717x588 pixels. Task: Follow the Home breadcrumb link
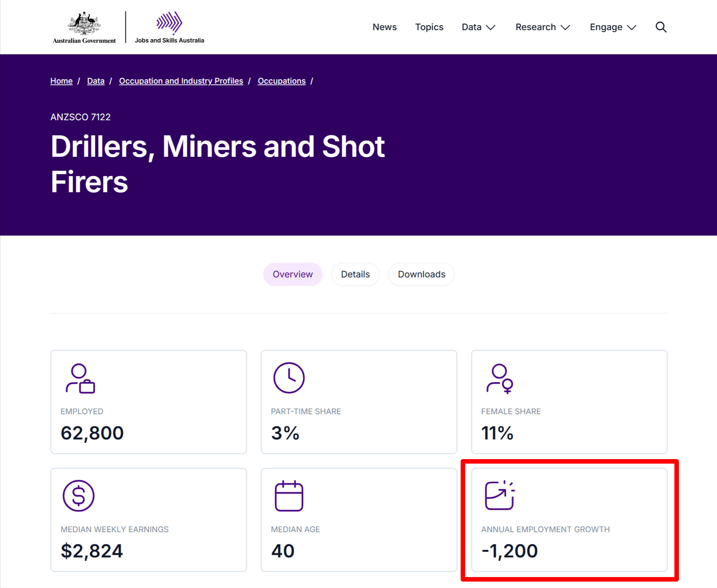61,81
